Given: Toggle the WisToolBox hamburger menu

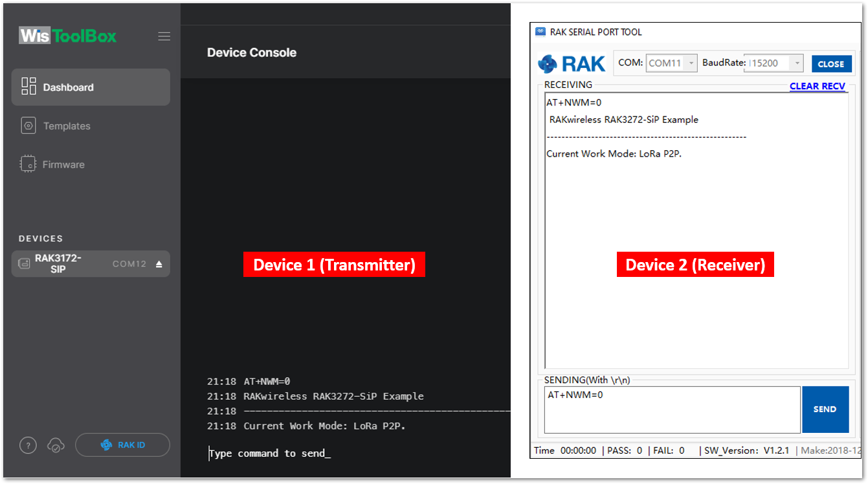Looking at the screenshot, I should click(x=164, y=36).
